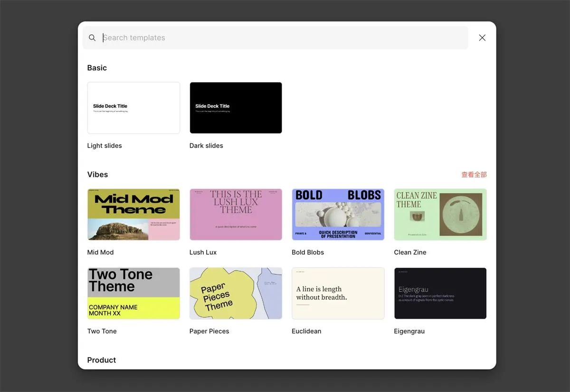Select the Dark slides template thumbnail

236,108
